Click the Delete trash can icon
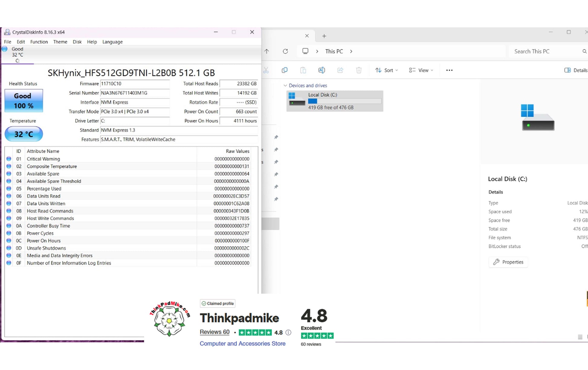This screenshot has width=588, height=370. click(x=359, y=70)
